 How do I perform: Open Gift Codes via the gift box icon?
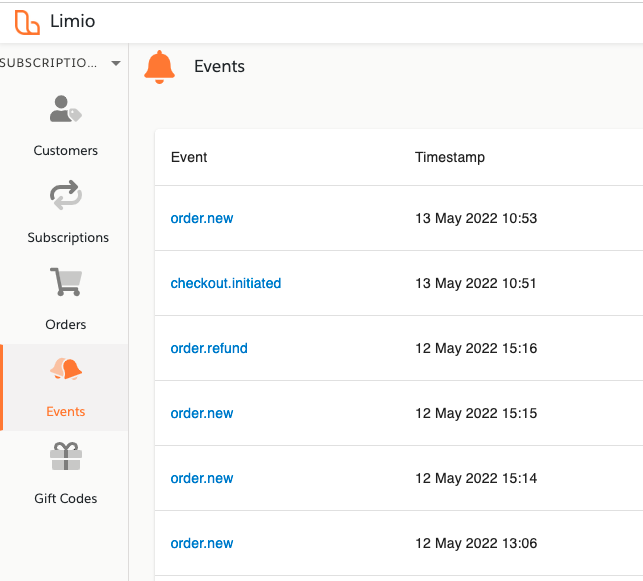coord(66,456)
